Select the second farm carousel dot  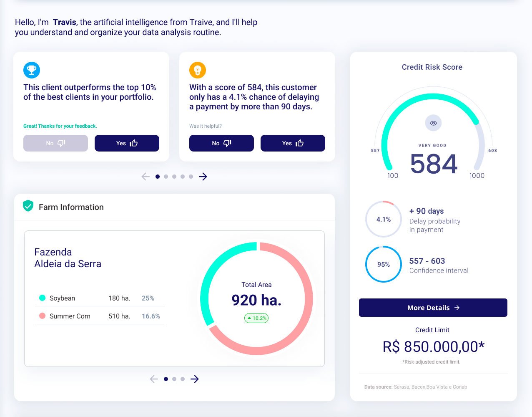click(x=174, y=379)
